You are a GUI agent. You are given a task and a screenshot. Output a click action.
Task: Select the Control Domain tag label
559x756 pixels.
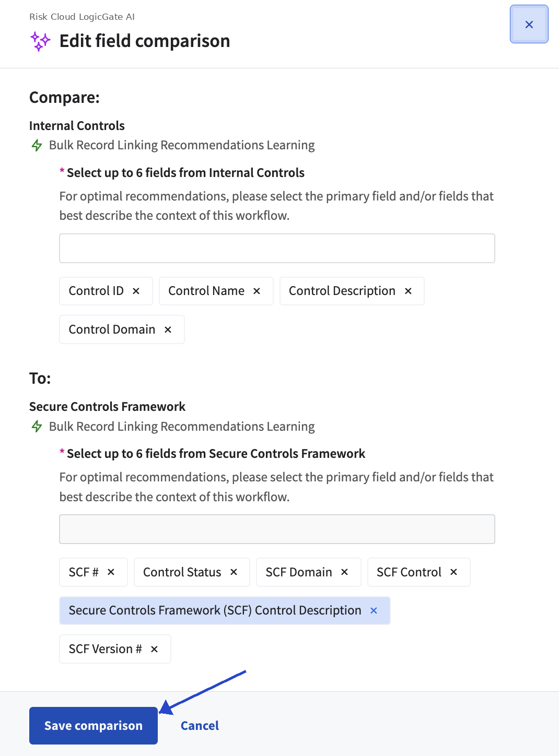(112, 329)
